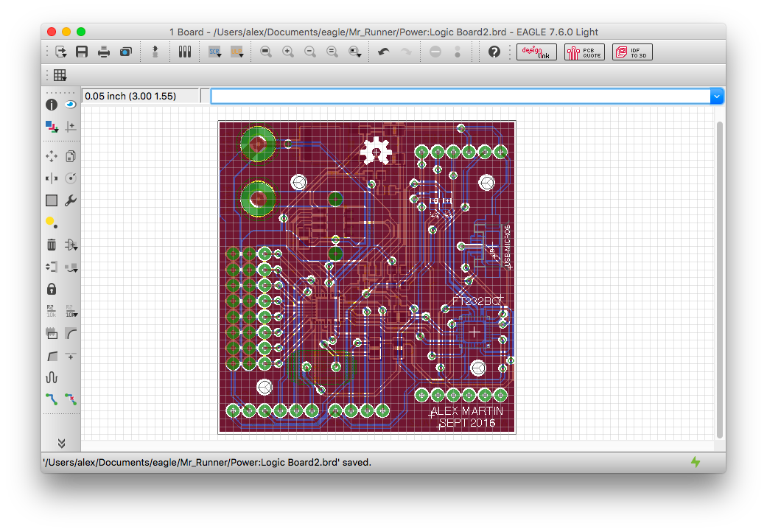
Task: Open grid settings icon
Action: pyautogui.click(x=60, y=75)
